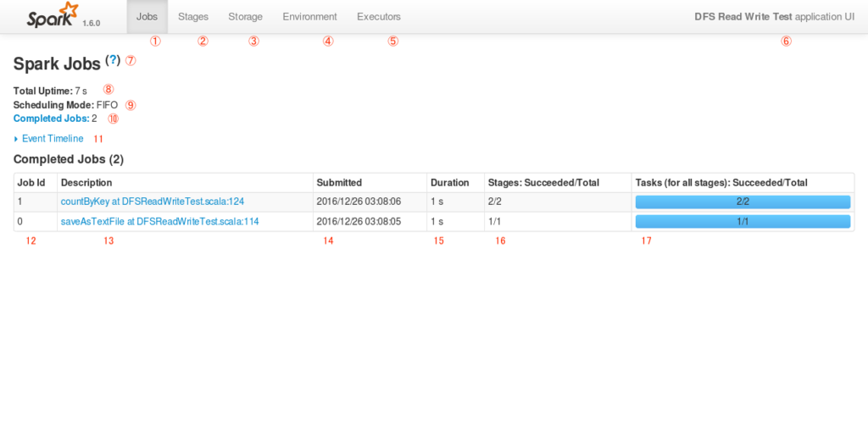Open countByKey at DFSReadWriteTest.scala:124 job
Viewport: 868px width, 437px height.
click(153, 202)
